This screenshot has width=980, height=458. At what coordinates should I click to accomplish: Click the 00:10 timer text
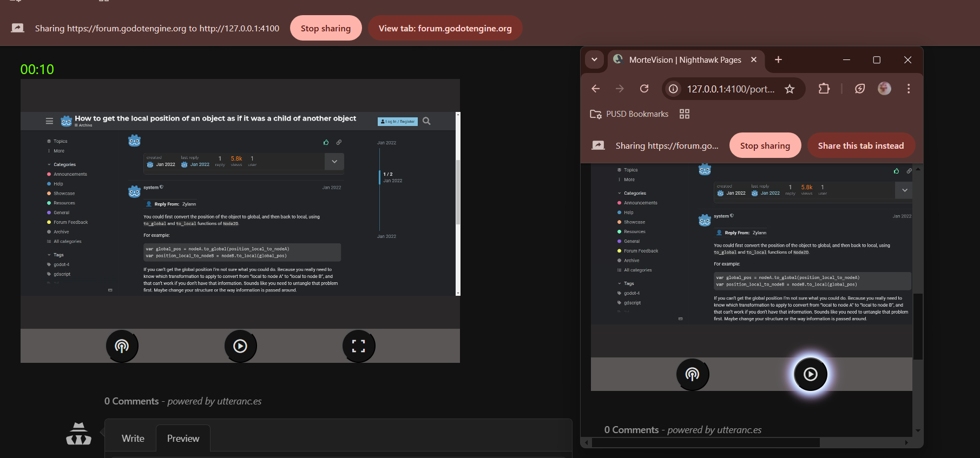(37, 69)
